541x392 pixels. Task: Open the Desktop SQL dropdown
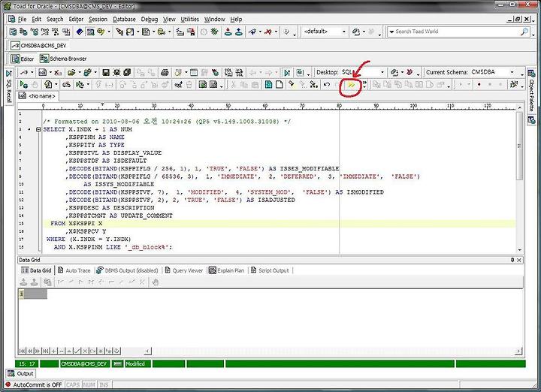(382, 72)
